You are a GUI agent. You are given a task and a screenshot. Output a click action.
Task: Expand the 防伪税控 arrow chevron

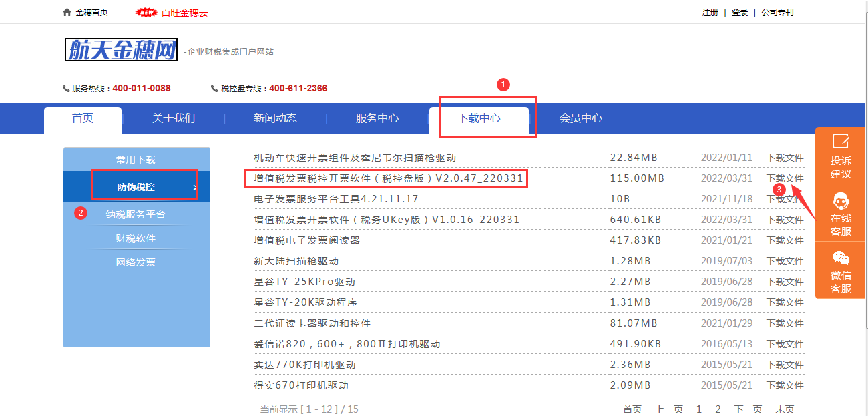coord(195,188)
